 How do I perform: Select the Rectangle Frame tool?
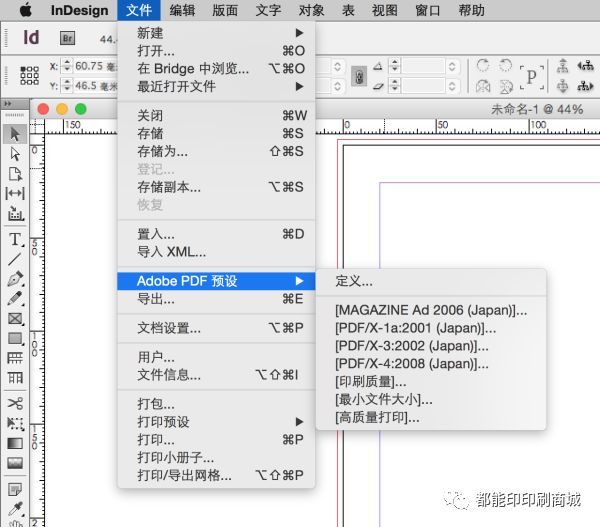click(x=15, y=319)
